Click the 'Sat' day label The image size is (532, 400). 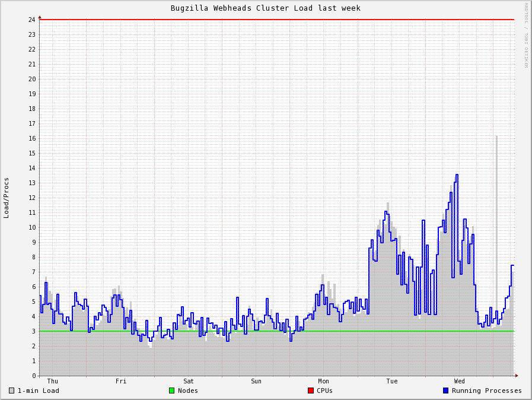click(x=188, y=381)
